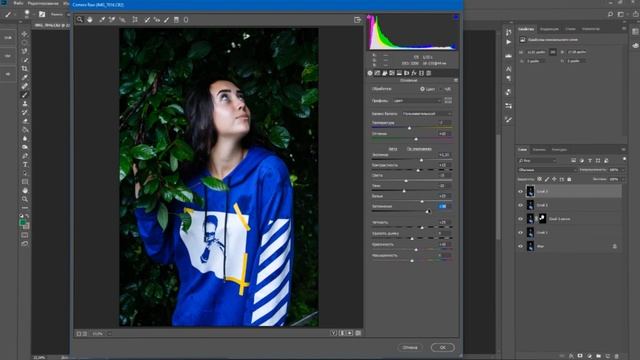640x360 pixels.
Task: Hide the masked layer via eye icon
Action: click(x=520, y=219)
